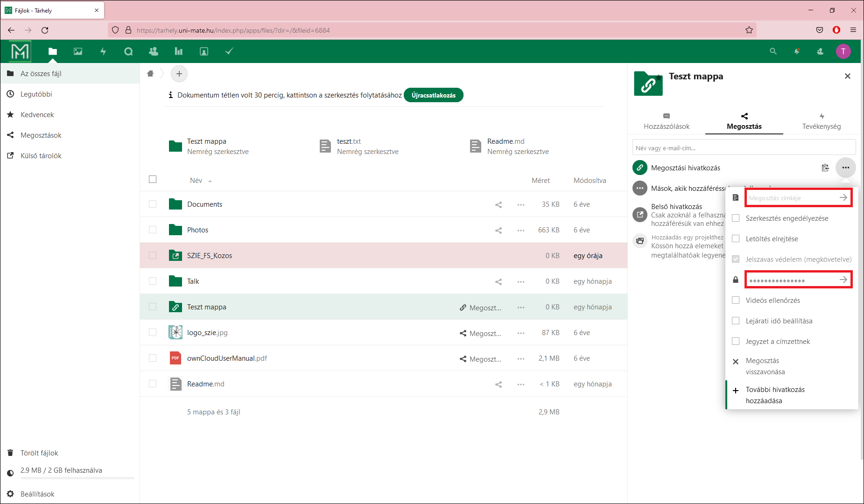Screen dimensions: 864x504
Task: Open Kedvencek in sidebar
Action: point(70,115)
